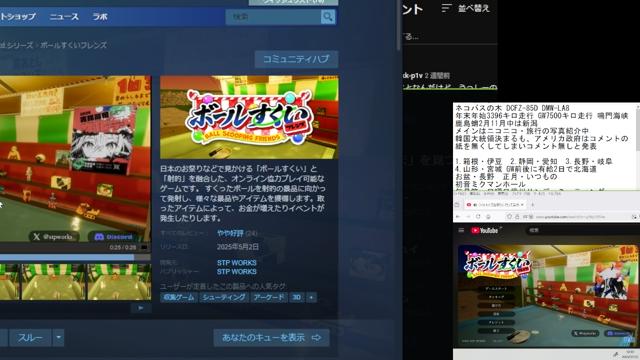Focus the store search input field
The width and height of the screenshot is (640, 360).
(x=273, y=17)
